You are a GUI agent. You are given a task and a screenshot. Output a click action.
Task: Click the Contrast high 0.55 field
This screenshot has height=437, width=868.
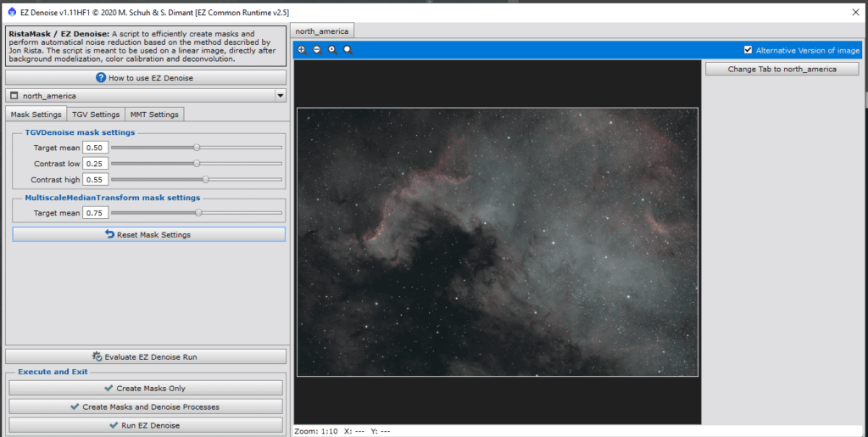pyautogui.click(x=95, y=179)
